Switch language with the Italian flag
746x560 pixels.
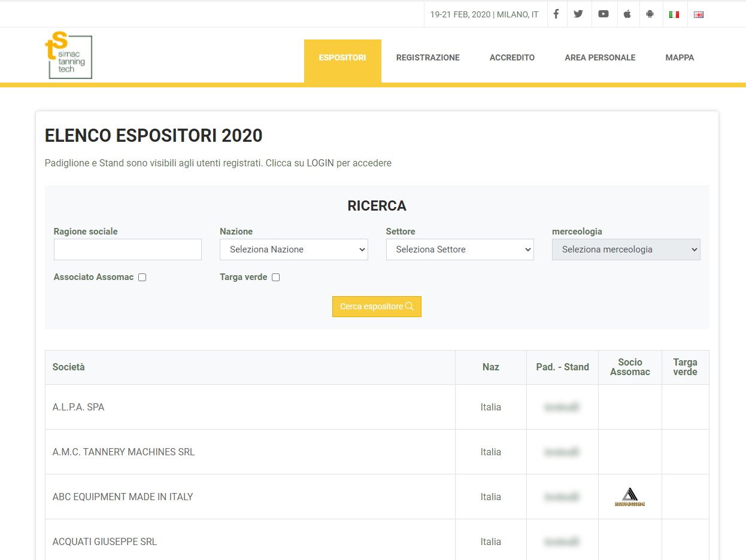[674, 14]
